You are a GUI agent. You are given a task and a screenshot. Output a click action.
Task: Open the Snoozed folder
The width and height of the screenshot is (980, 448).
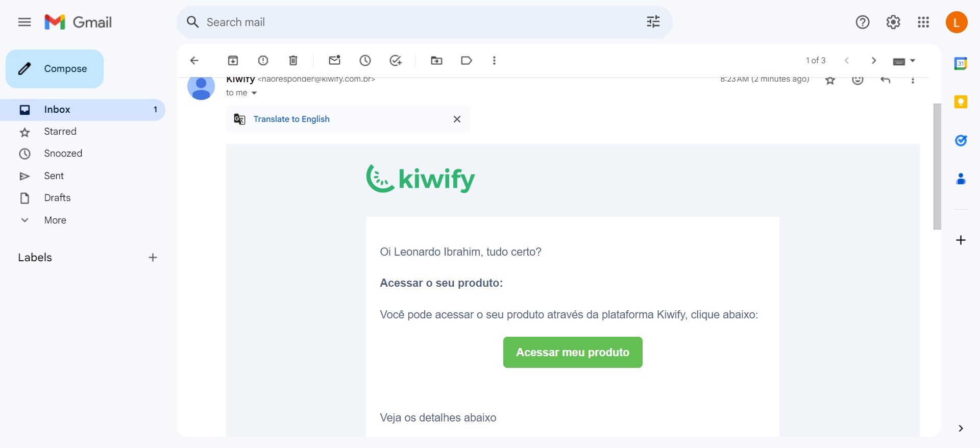tap(63, 154)
